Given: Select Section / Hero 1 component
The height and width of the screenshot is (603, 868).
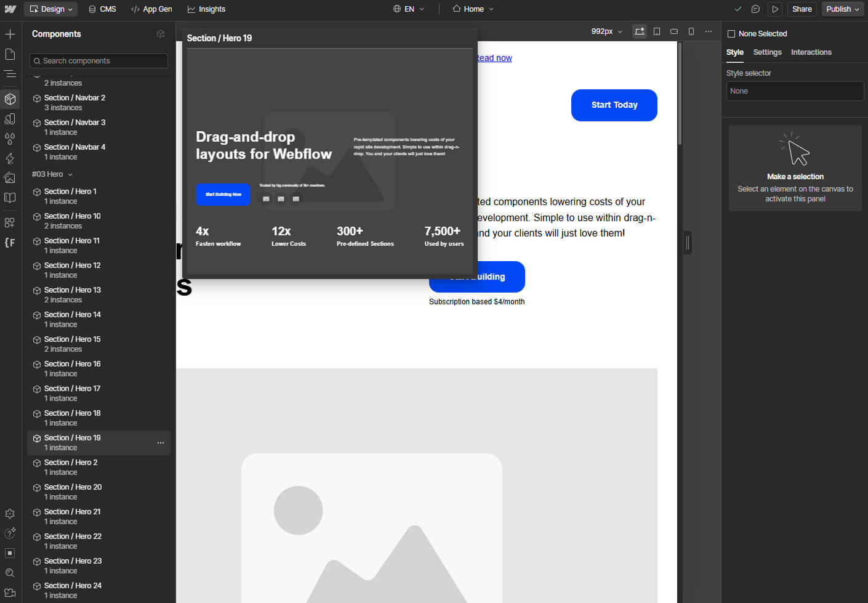Looking at the screenshot, I should (98, 196).
